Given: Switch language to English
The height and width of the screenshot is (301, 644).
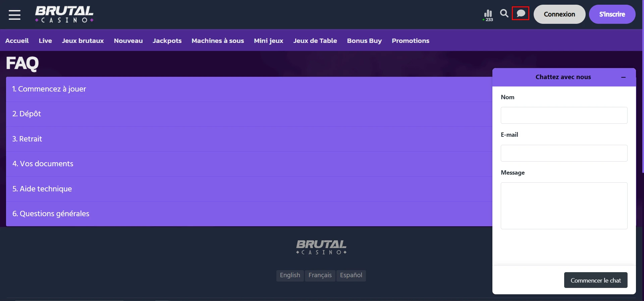Looking at the screenshot, I should 290,276.
